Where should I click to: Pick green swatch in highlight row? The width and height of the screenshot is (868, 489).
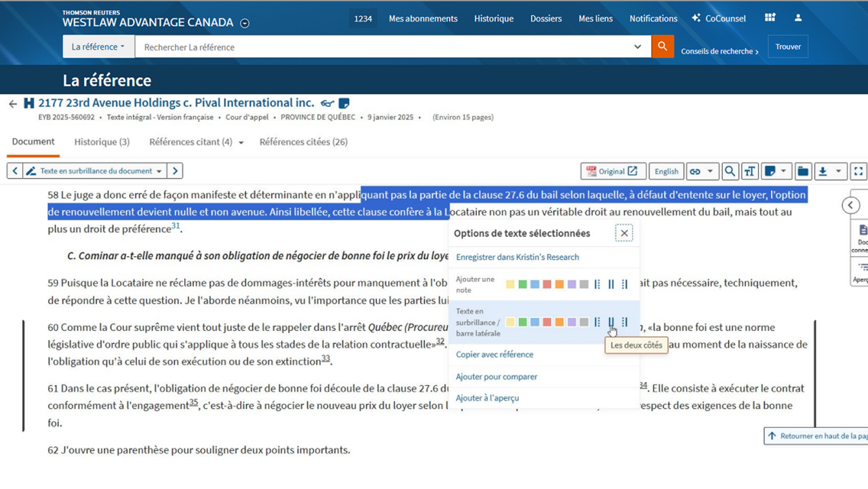tap(523, 322)
